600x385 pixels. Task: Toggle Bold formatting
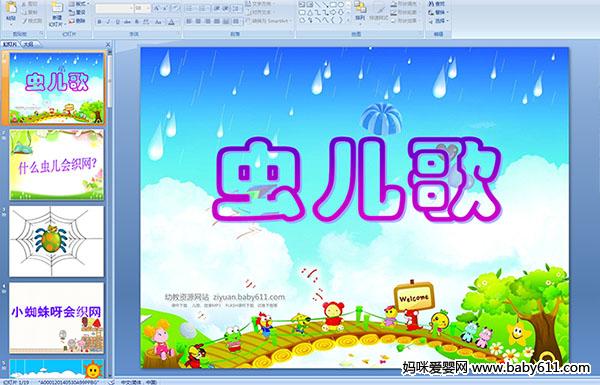pos(99,22)
